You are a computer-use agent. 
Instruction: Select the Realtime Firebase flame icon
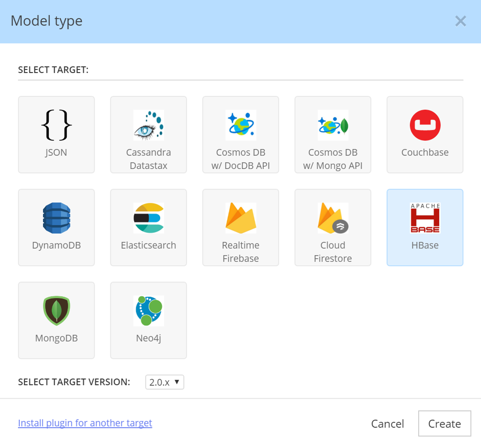point(241,218)
